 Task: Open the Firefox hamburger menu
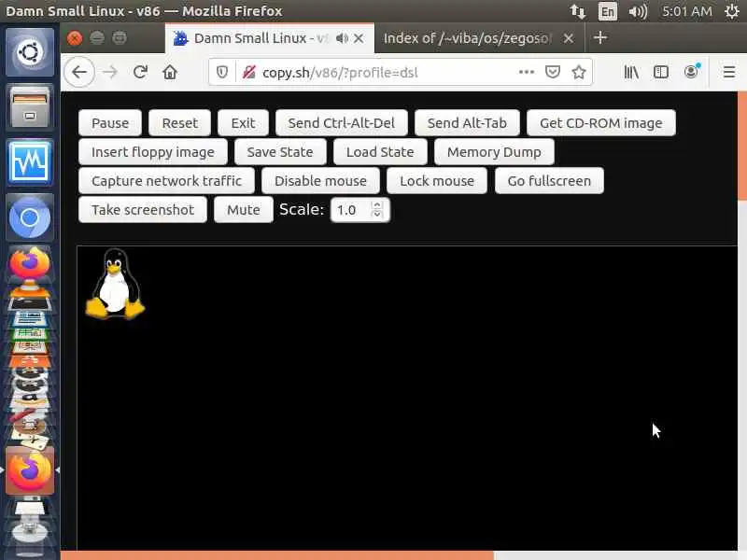[729, 73]
